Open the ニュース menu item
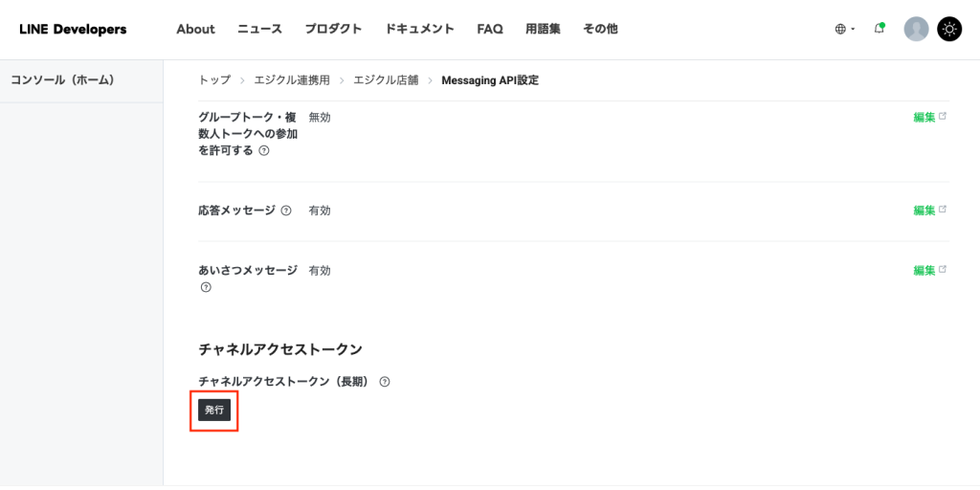Viewport: 980px width, 490px height. point(259,29)
